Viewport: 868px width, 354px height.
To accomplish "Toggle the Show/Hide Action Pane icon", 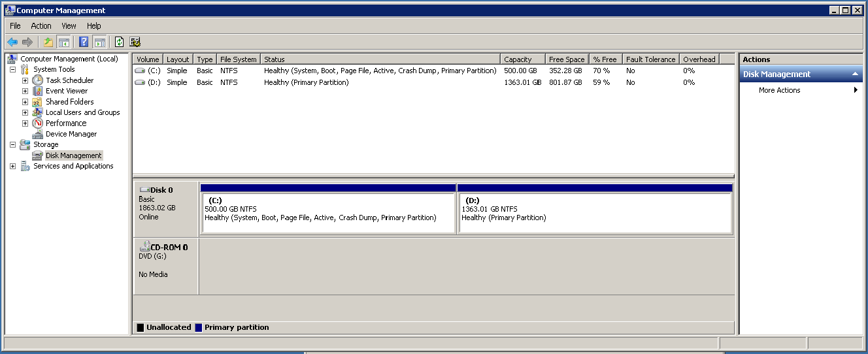I will point(100,42).
